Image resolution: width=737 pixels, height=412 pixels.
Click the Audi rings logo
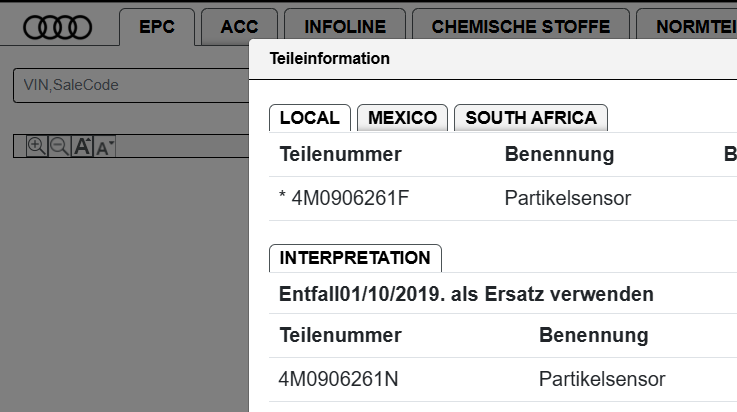(57, 28)
